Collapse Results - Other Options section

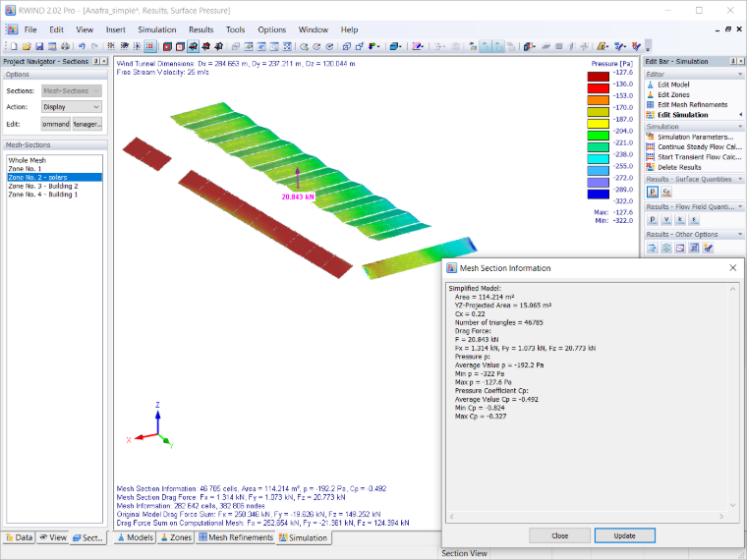(740, 234)
